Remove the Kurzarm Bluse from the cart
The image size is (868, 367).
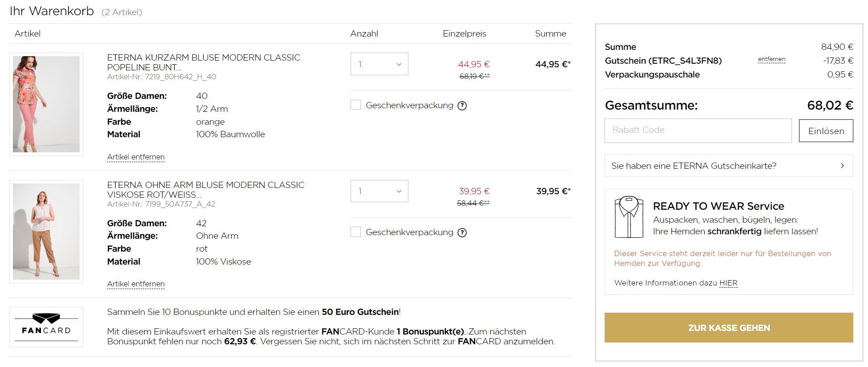click(136, 157)
